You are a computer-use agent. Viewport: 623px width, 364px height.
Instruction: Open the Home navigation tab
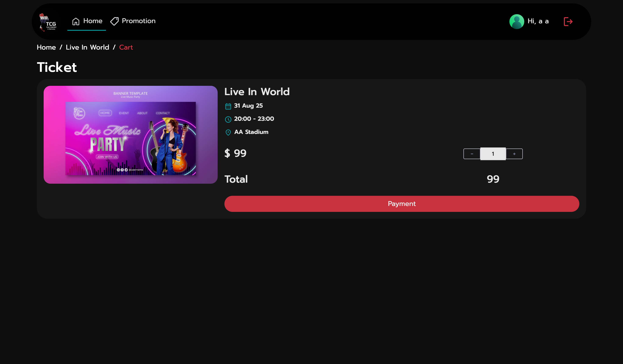point(92,21)
